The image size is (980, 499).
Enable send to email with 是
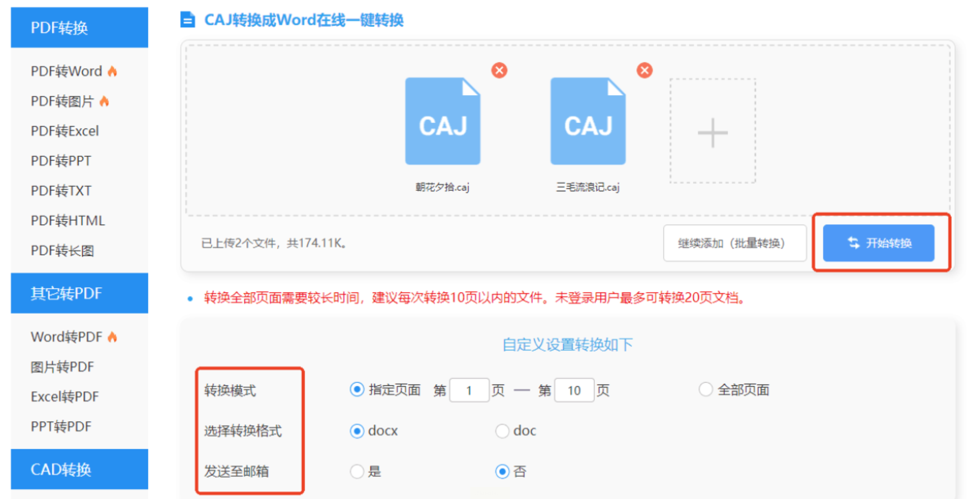coord(356,471)
